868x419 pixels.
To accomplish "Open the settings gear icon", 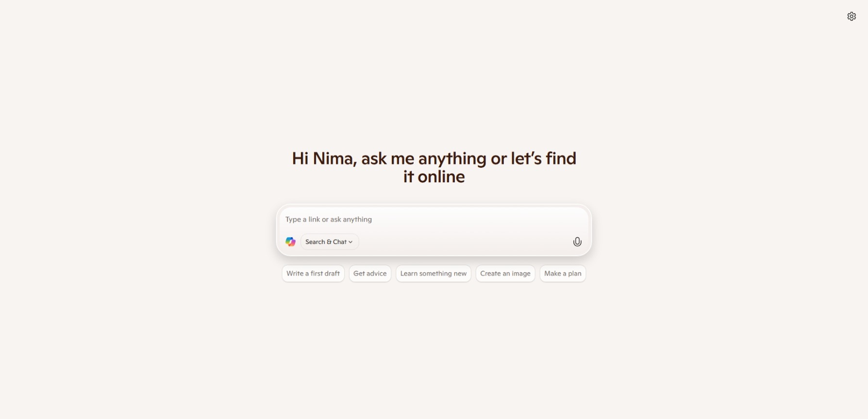I will coord(851,16).
